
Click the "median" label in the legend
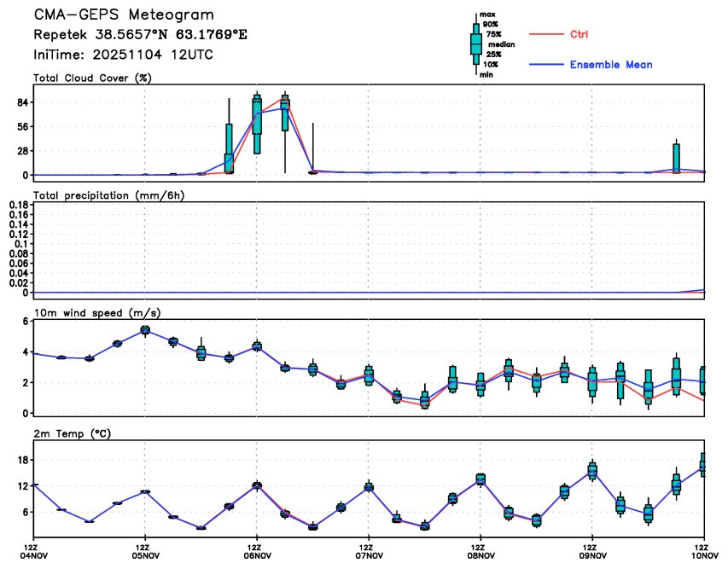500,44
